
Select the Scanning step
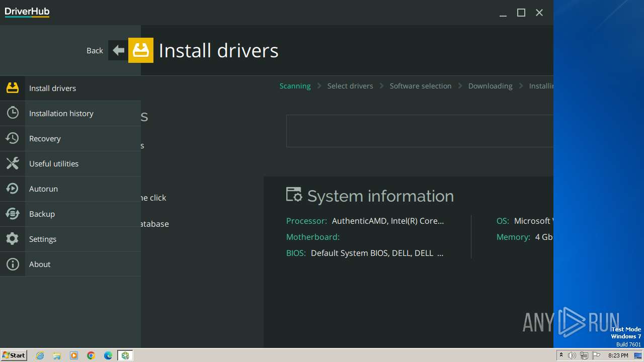pos(295,86)
